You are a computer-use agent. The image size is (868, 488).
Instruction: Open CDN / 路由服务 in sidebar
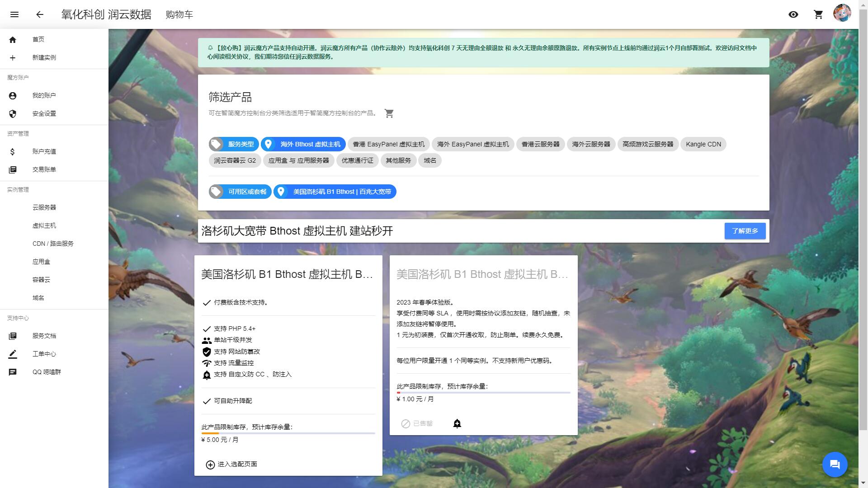(54, 244)
